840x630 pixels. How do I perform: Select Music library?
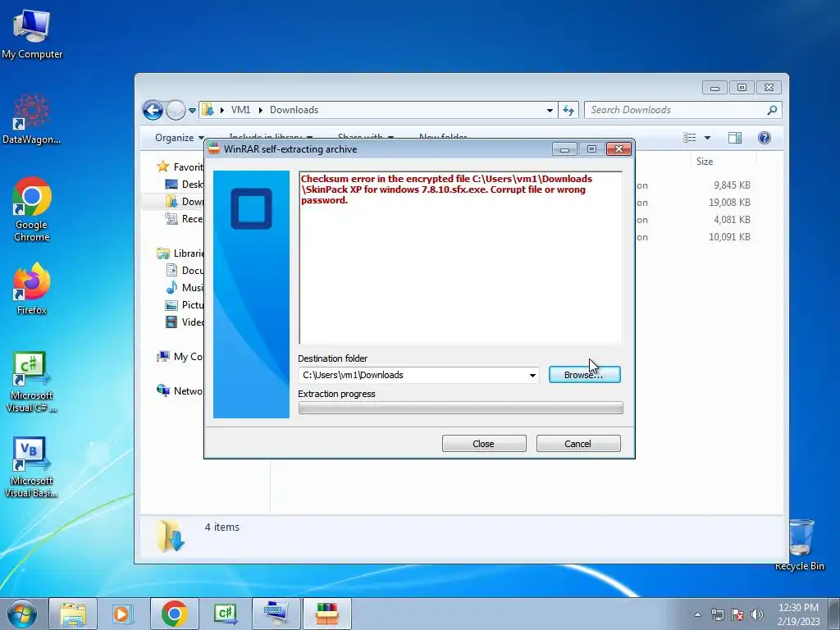coord(185,287)
